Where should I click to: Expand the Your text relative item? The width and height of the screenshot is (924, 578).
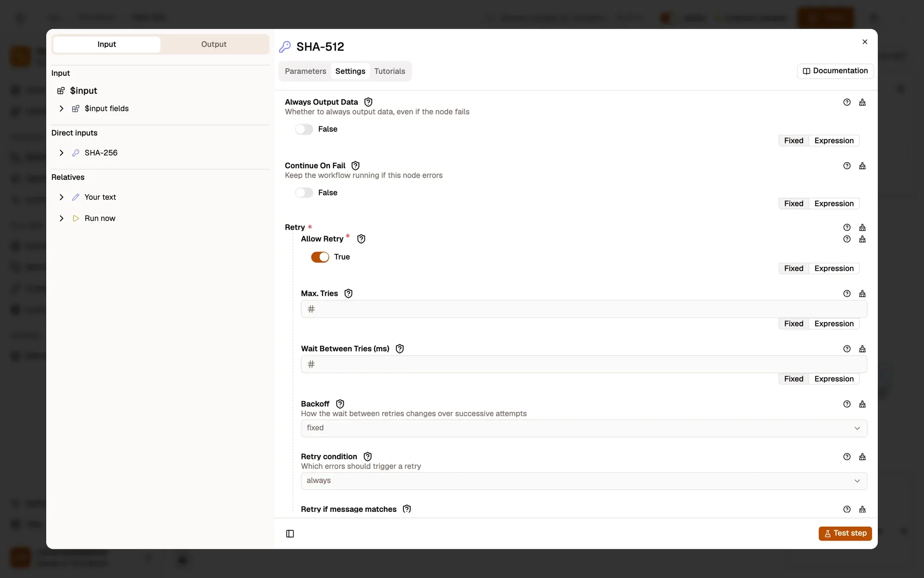click(61, 197)
